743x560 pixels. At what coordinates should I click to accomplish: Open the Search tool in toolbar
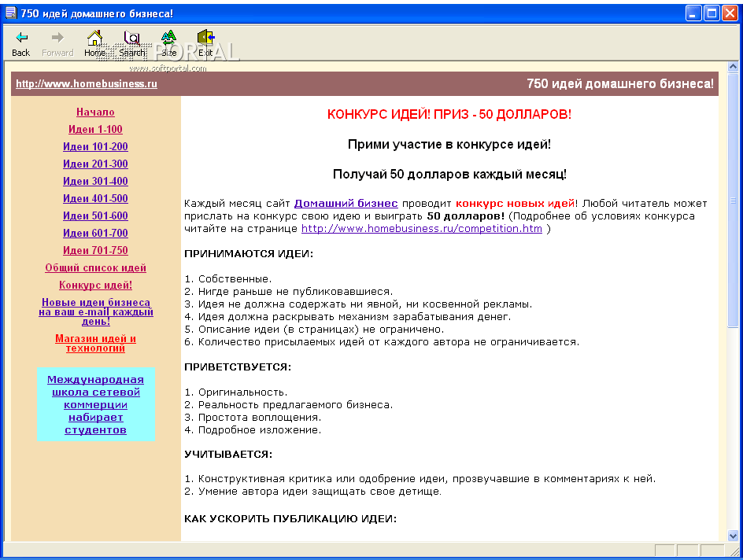(x=131, y=43)
